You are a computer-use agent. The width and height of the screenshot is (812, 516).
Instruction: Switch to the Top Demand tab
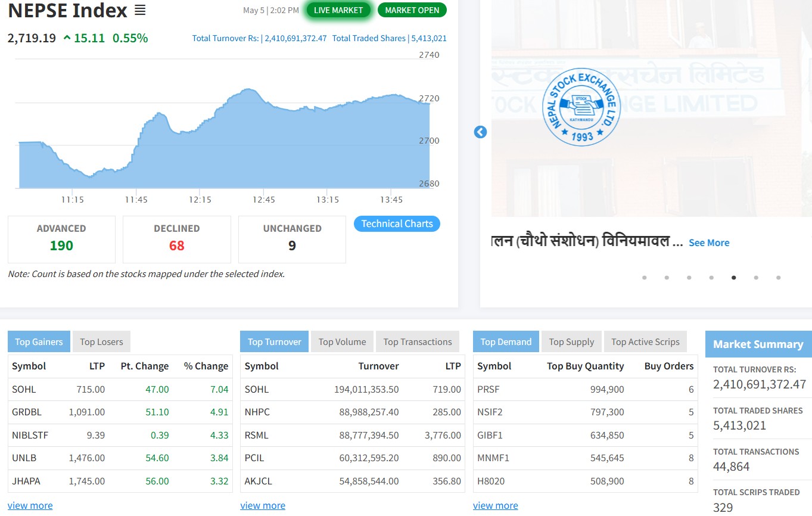[506, 341]
